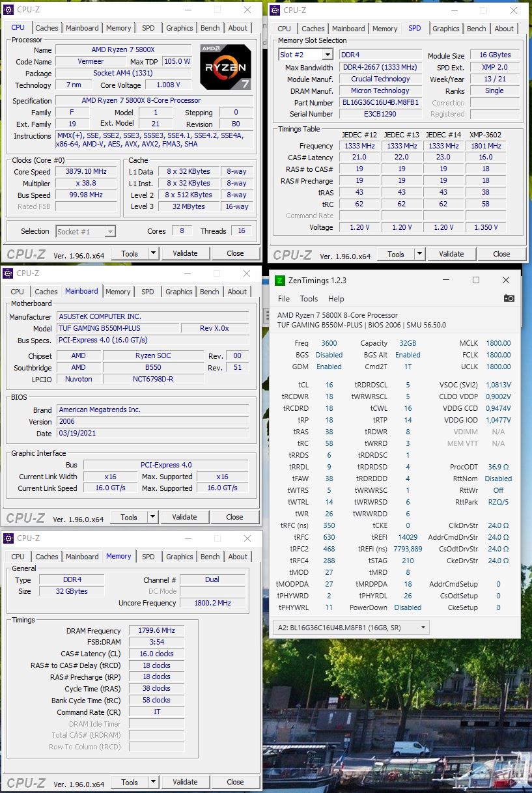Click Validate button in Mainboard window

pos(184,517)
